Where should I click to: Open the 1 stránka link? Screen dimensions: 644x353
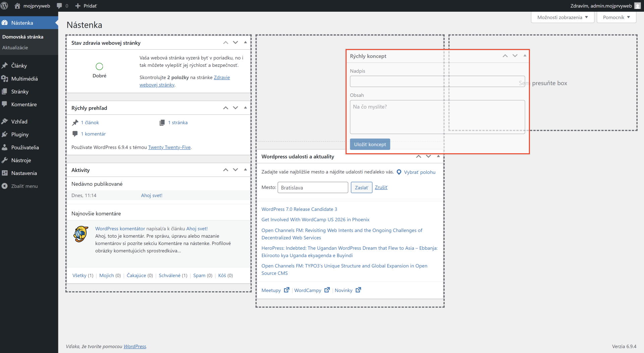click(178, 123)
